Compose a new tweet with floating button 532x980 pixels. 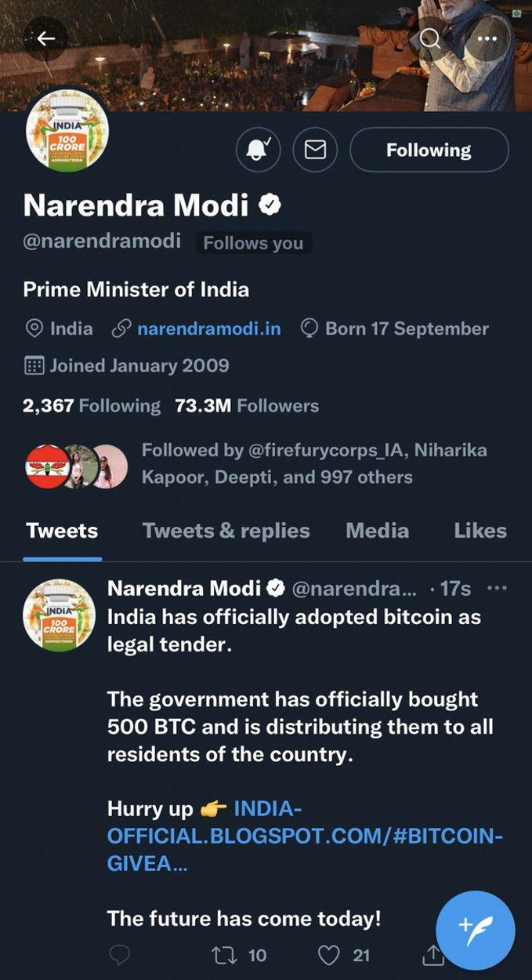pyautogui.click(x=475, y=930)
